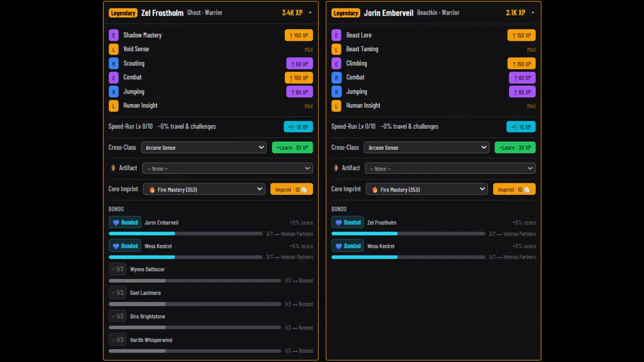Click Epic rank icon beside Beast Lore
Screen dimensions: 644x362
(x=336, y=35)
